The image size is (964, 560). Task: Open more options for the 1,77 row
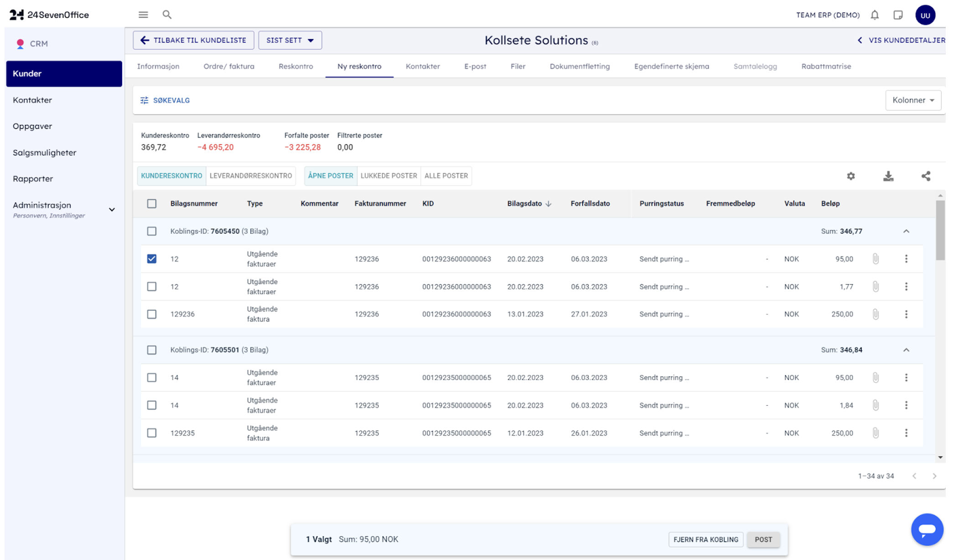906,287
